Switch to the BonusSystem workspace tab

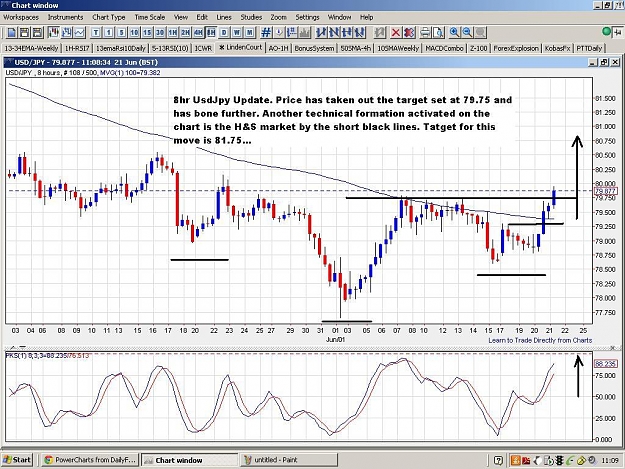pos(314,48)
